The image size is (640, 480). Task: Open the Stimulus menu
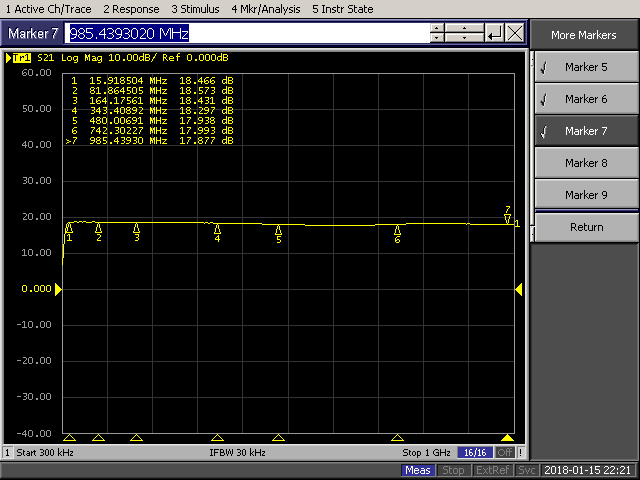click(x=195, y=9)
